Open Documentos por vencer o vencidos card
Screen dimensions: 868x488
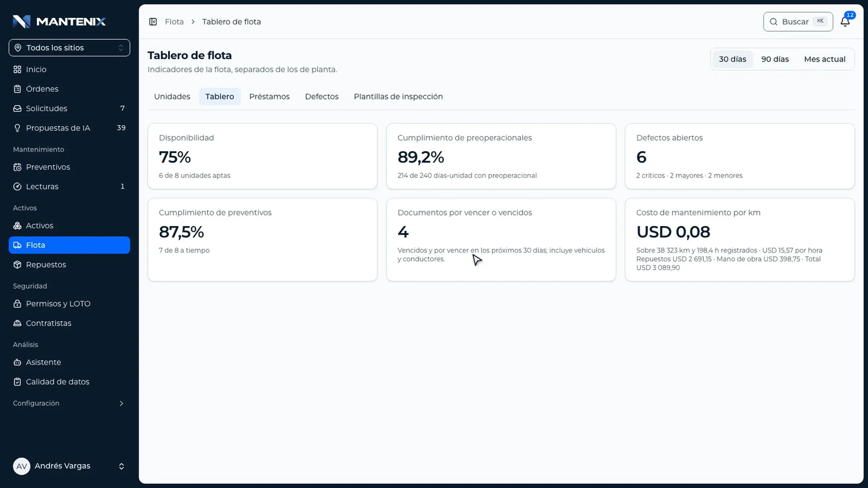click(501, 240)
